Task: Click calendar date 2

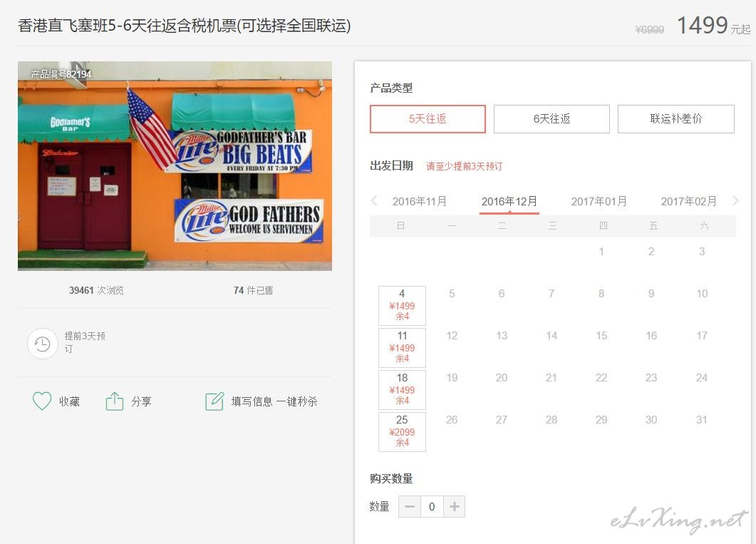Action: [x=651, y=251]
